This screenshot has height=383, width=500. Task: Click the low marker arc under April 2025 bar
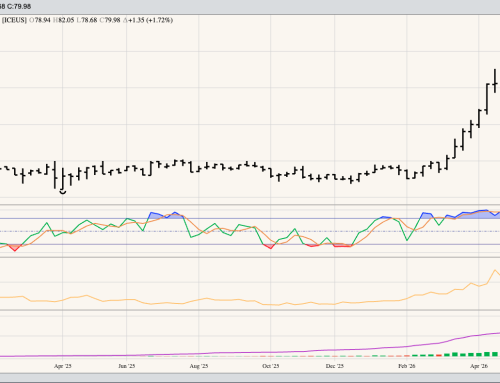63,192
